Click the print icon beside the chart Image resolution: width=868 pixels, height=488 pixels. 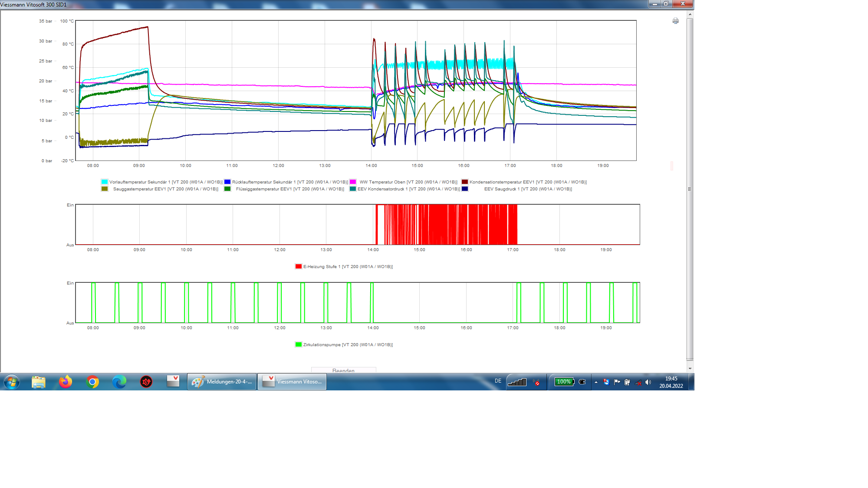pyautogui.click(x=675, y=21)
